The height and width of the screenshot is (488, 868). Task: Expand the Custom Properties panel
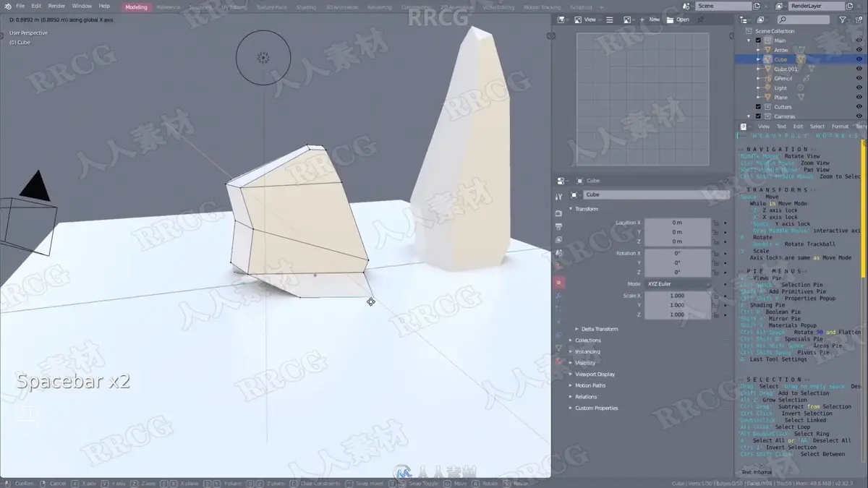[597, 408]
